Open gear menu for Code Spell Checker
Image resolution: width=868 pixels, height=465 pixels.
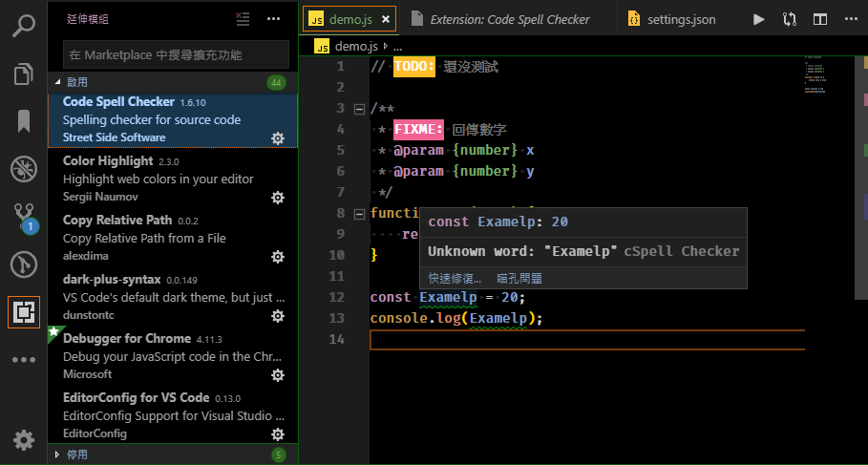coord(278,138)
